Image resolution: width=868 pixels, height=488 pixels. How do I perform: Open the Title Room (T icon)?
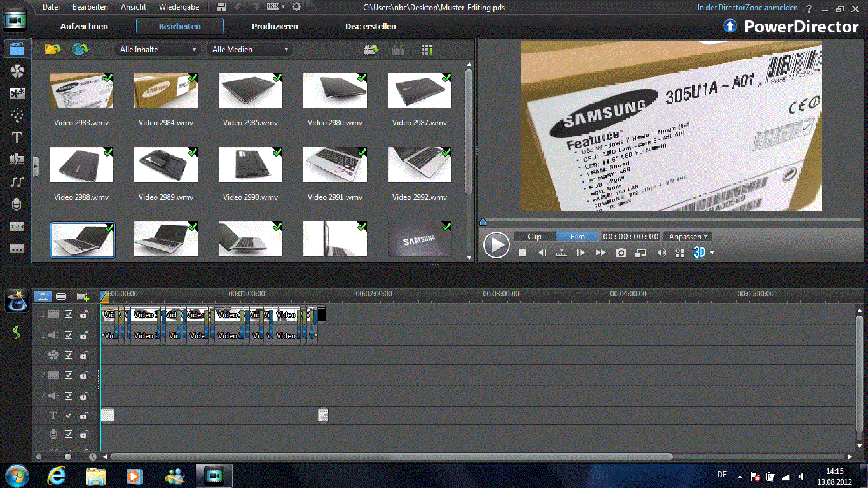pyautogui.click(x=17, y=137)
